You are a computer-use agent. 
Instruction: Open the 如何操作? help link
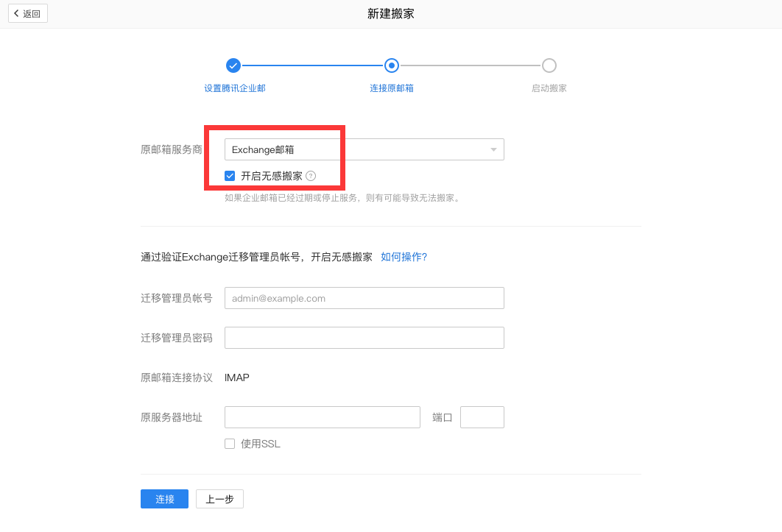(x=404, y=257)
